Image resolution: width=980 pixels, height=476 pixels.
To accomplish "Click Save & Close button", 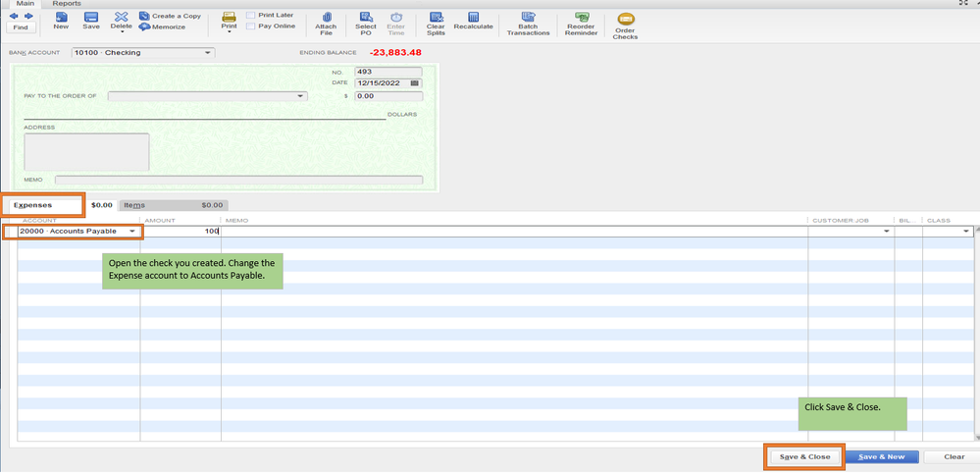I will tap(804, 457).
